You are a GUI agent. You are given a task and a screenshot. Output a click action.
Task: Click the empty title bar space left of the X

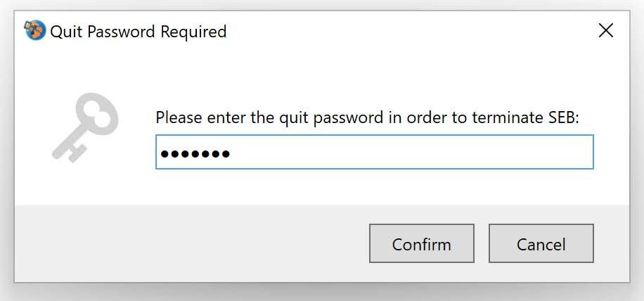click(x=411, y=31)
